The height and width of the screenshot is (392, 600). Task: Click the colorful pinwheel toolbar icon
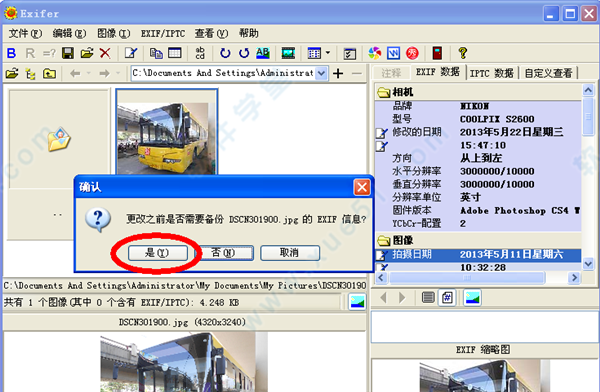click(x=375, y=53)
